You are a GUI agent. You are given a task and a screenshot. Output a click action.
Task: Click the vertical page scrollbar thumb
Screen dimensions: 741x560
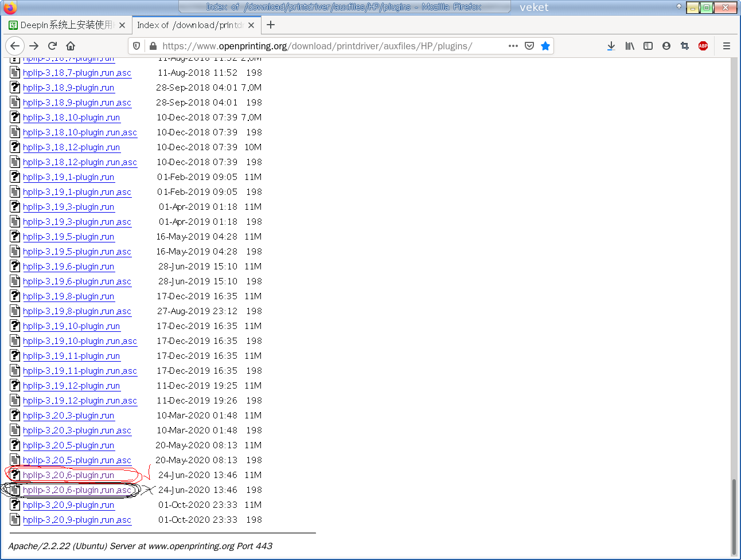(734, 516)
